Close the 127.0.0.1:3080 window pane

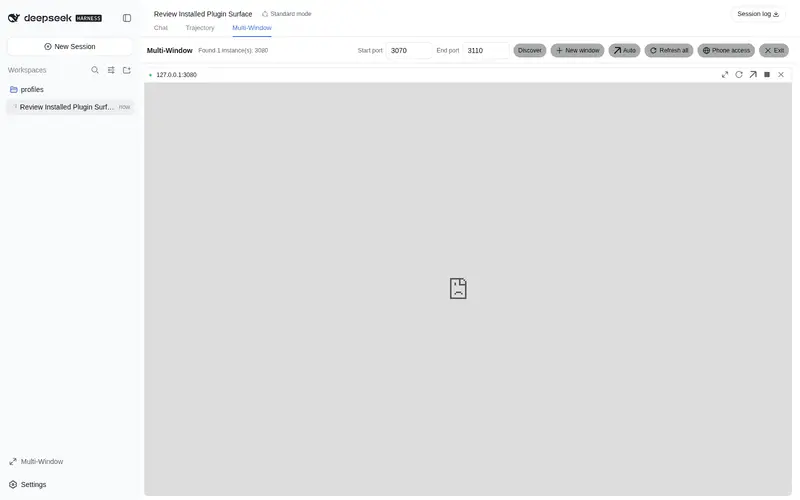click(x=781, y=74)
